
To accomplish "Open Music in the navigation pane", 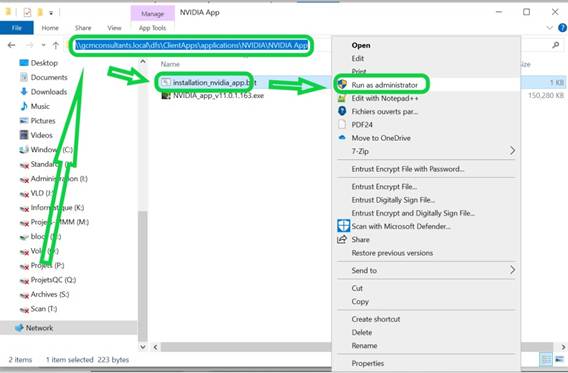I will coord(40,106).
